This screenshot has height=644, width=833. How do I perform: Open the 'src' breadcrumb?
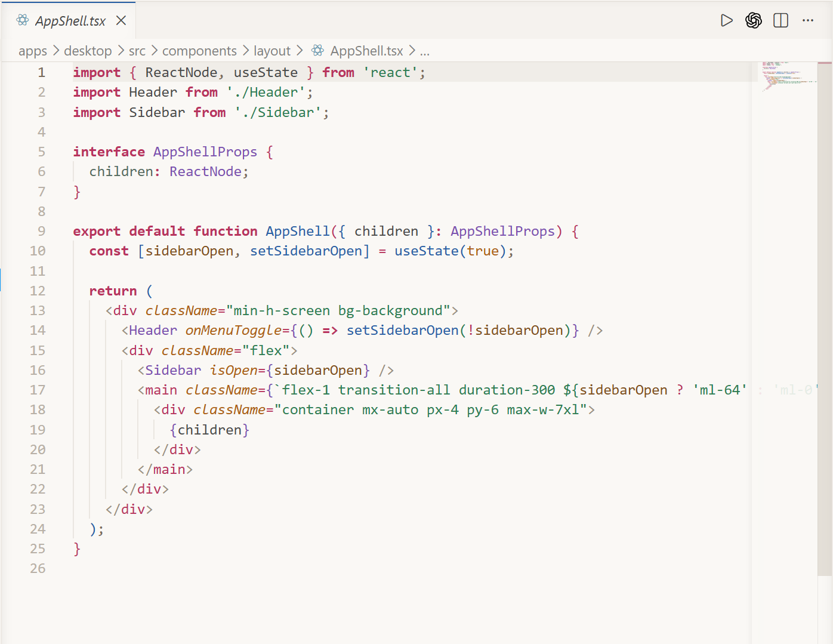(137, 51)
